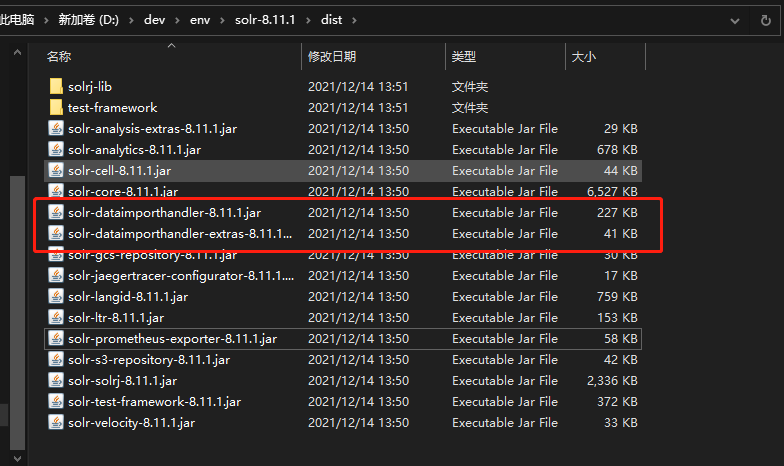This screenshot has height=466, width=784.
Task: Click the jar icon of solr-dataimporthandler-8.11.1.jar
Action: [56, 212]
